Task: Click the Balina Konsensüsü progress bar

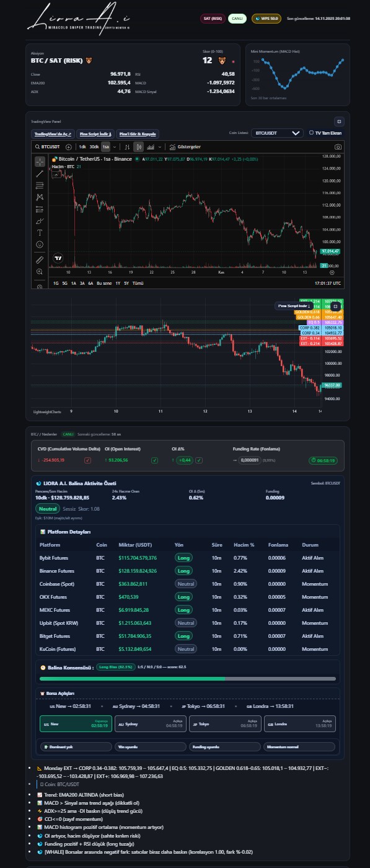Action: (x=187, y=679)
